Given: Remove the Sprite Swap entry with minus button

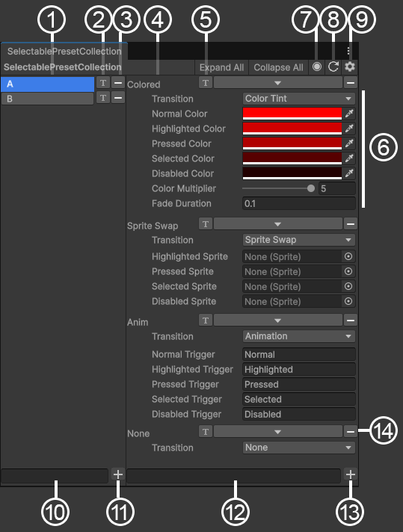Looking at the screenshot, I should coord(351,224).
